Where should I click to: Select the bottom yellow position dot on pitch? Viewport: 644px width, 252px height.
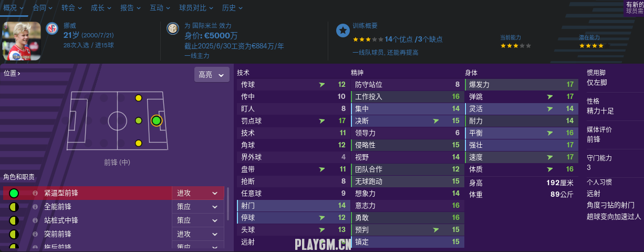click(x=138, y=143)
